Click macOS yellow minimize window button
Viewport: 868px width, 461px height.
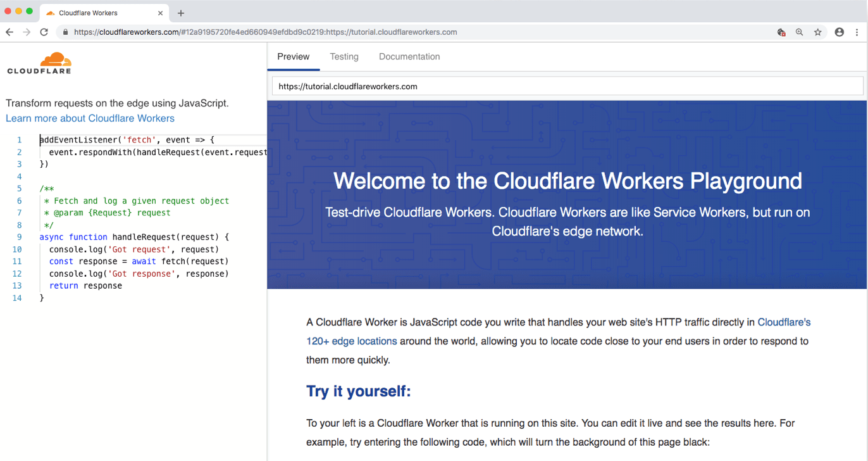click(x=18, y=11)
